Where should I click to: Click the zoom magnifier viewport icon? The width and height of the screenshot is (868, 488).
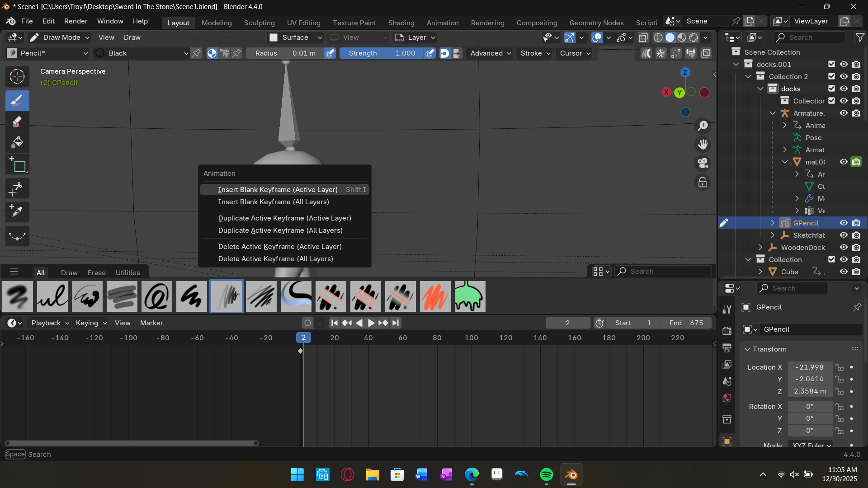point(703,126)
